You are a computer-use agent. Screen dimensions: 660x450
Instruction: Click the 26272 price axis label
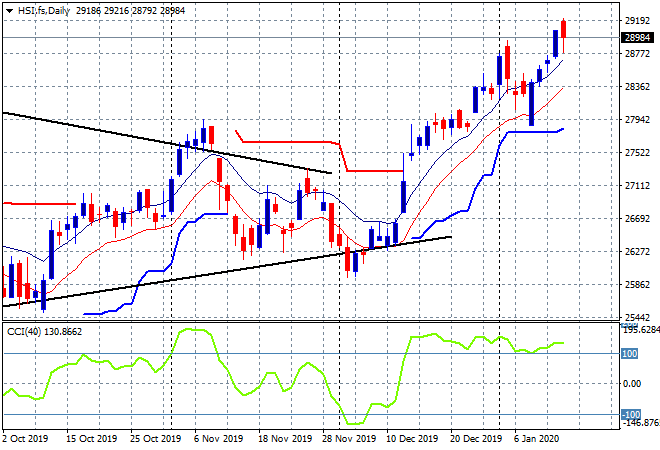click(637, 252)
